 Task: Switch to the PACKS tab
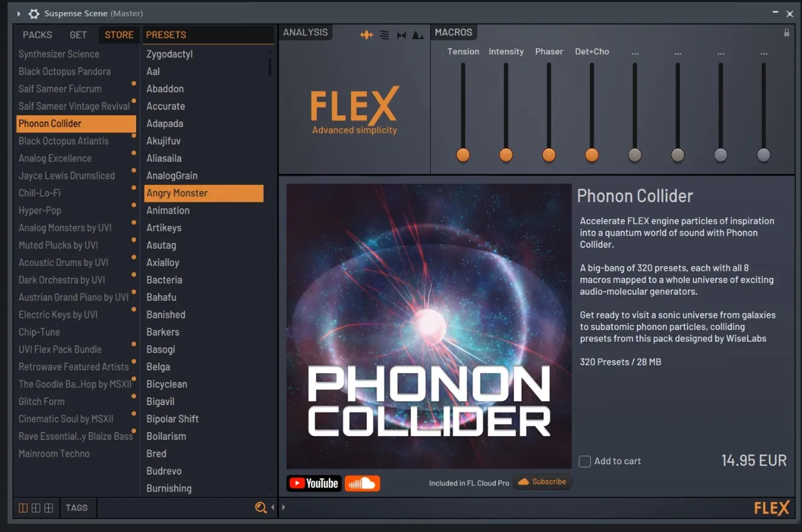[38, 35]
